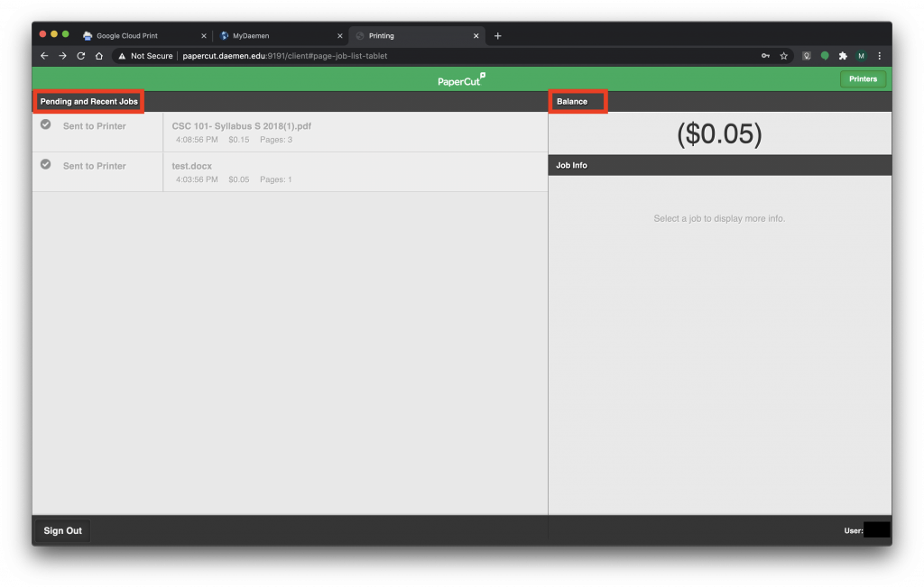924x588 pixels.
Task: Click the User label in the footer
Action: [854, 531]
